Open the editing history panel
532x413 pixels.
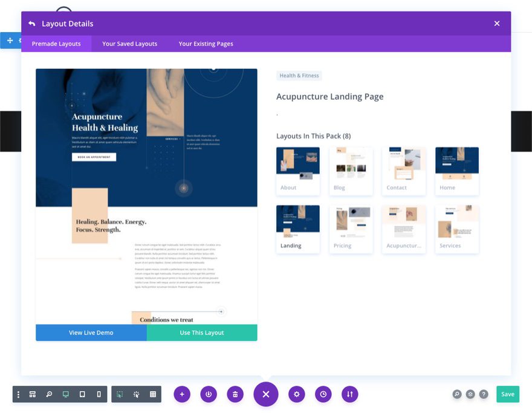tap(323, 394)
